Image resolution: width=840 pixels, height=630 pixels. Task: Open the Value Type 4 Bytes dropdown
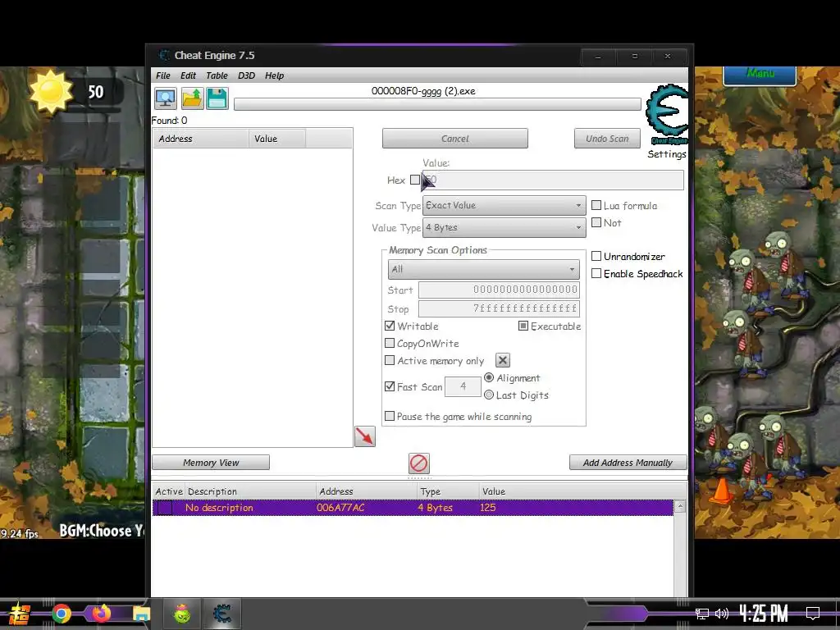(504, 228)
